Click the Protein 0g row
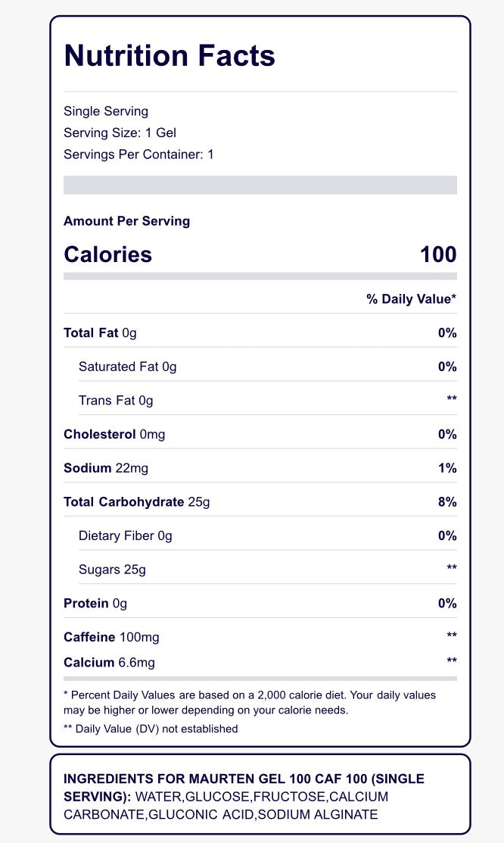 point(260,604)
